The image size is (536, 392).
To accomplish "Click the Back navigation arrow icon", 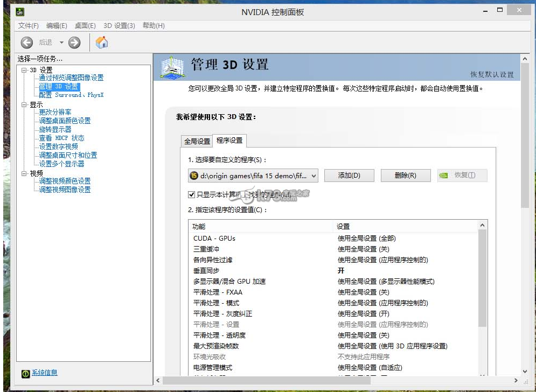I will (27, 43).
